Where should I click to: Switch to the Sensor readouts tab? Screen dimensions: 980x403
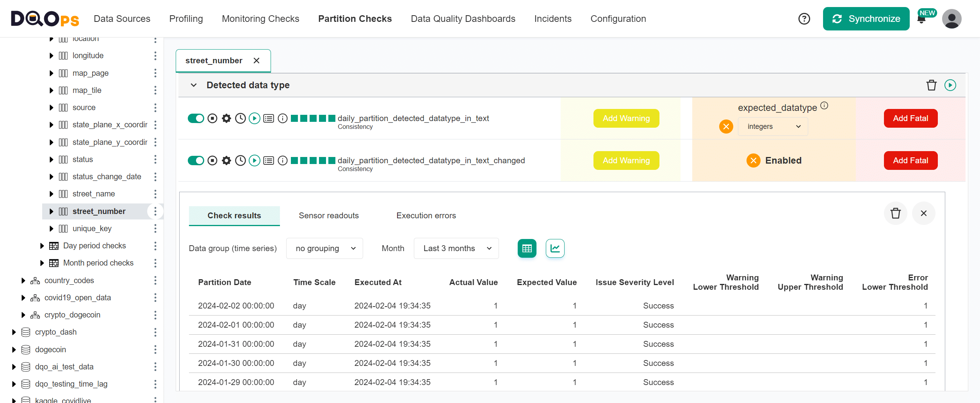click(328, 215)
